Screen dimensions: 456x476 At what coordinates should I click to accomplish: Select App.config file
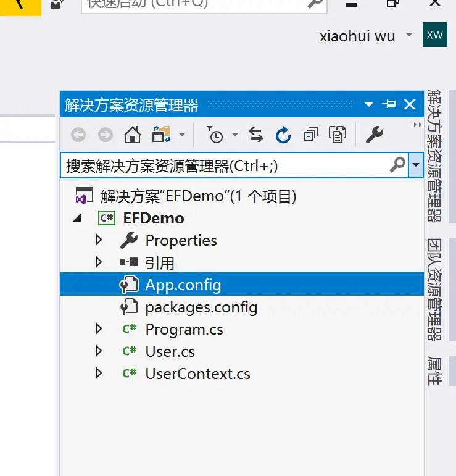click(242, 284)
